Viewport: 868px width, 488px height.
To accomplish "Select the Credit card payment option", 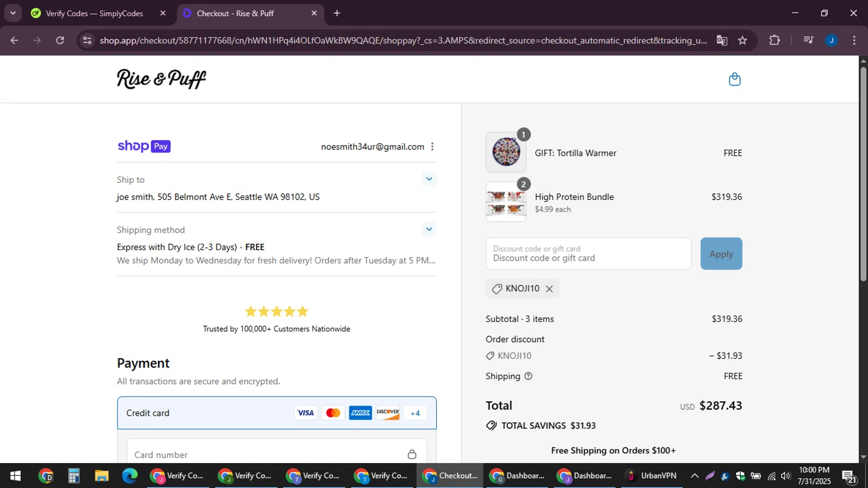I will click(277, 413).
